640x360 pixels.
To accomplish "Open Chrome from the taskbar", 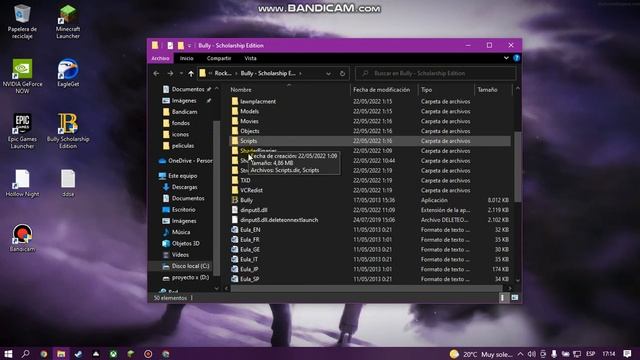I will 44,353.
